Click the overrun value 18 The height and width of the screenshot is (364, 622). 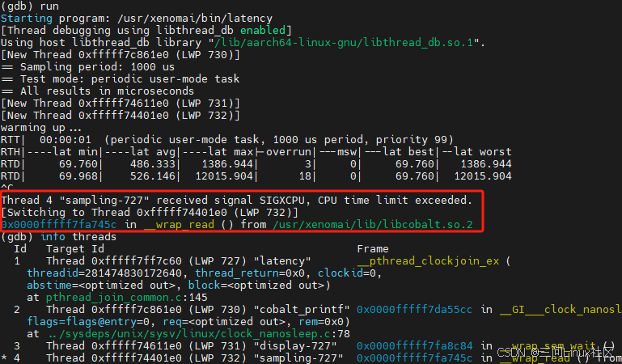coord(305,176)
